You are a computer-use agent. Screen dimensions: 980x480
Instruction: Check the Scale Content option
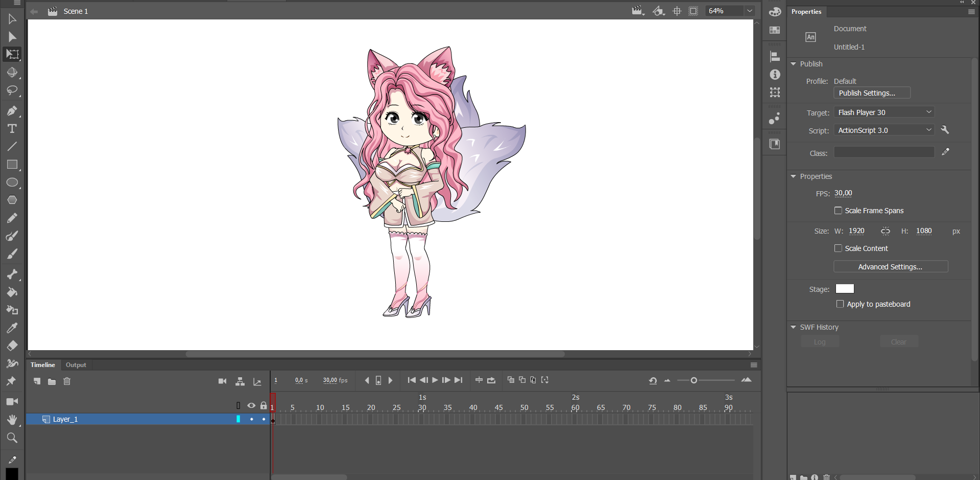point(838,248)
